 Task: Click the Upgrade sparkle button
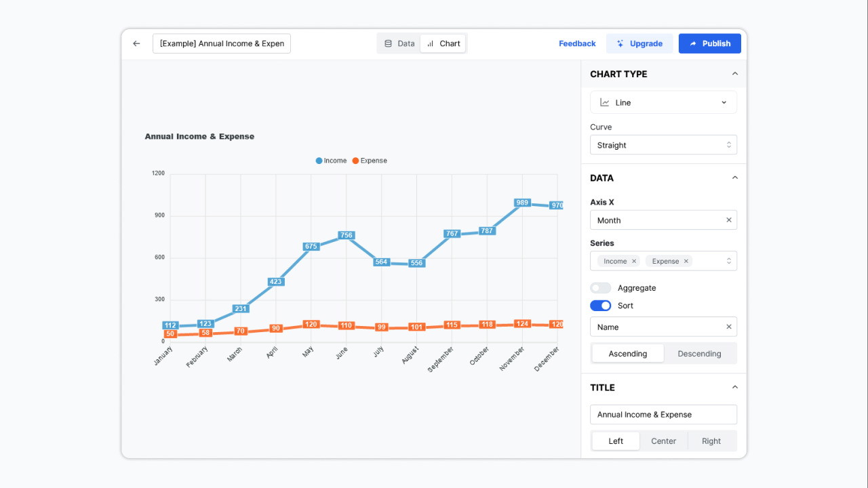639,43
